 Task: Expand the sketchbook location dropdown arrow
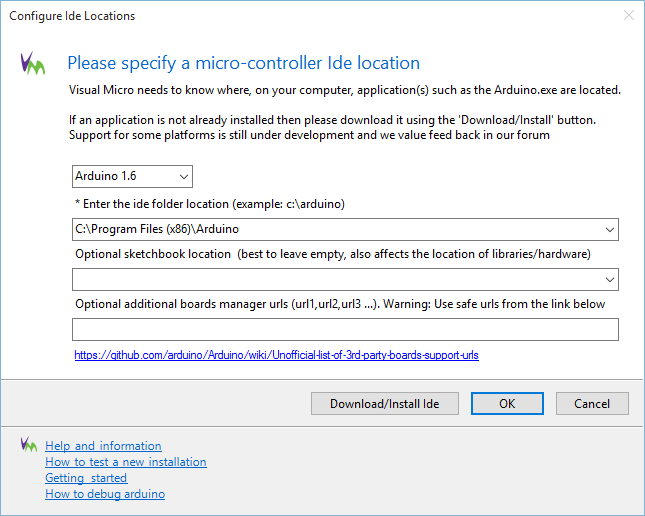pos(610,280)
